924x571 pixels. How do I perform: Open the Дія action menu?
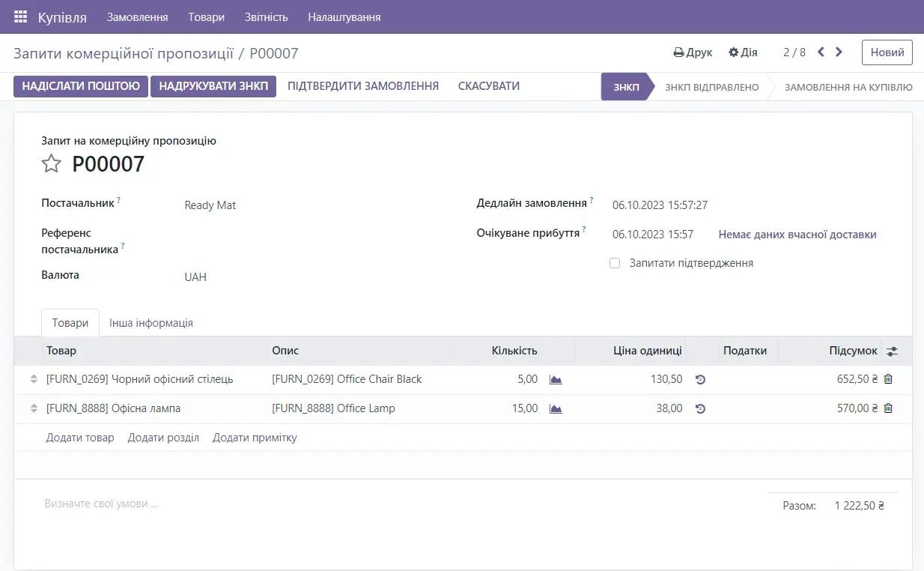(743, 52)
